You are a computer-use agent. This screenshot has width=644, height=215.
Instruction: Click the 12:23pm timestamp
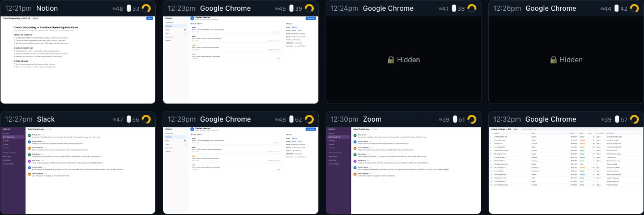pyautogui.click(x=181, y=8)
